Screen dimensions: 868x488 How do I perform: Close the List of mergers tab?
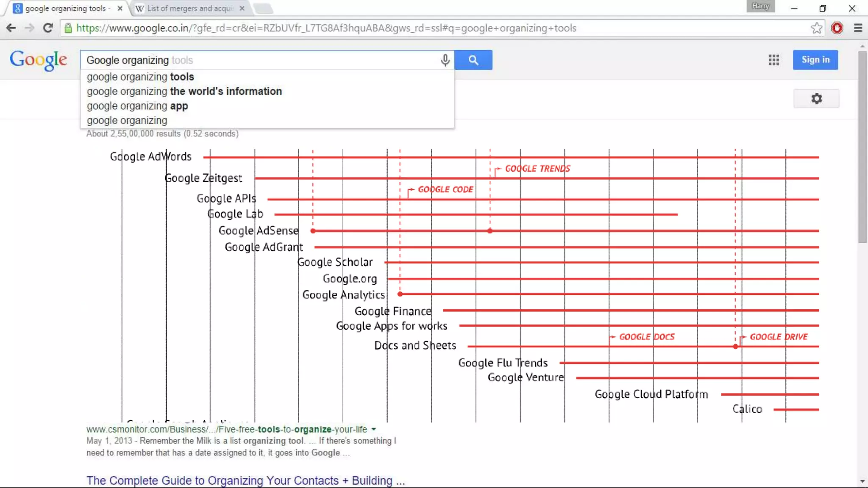click(242, 8)
